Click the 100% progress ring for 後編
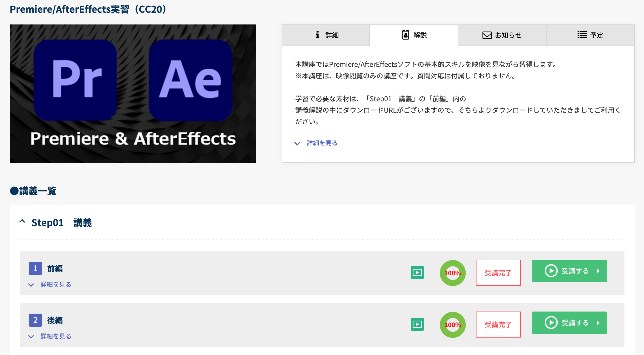 click(x=453, y=325)
